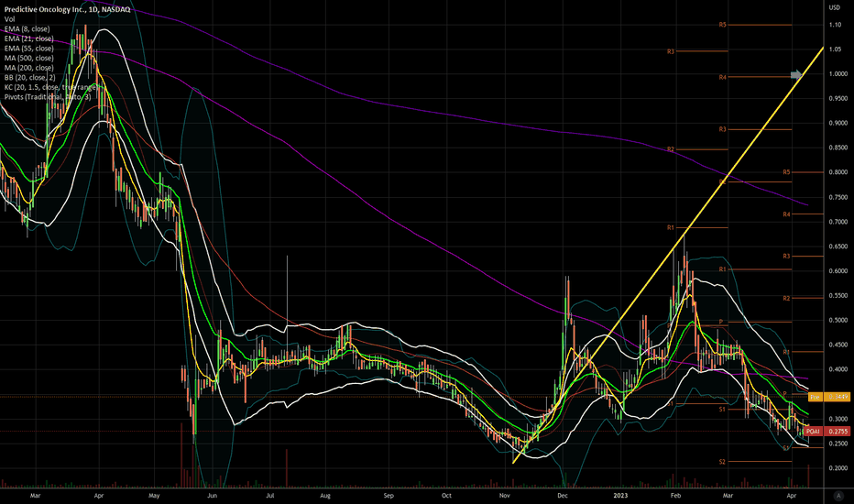Click the 2023 label on time axis

(620, 496)
